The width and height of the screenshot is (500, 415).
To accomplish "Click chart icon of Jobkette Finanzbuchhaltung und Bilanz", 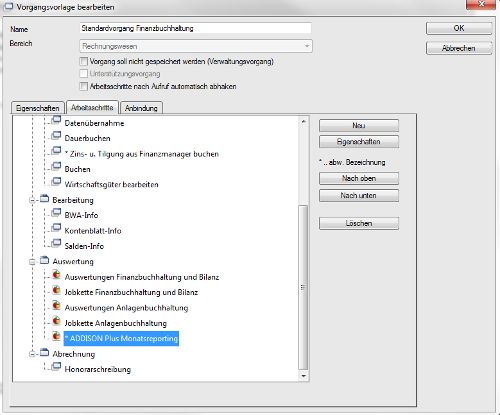I will (56, 290).
